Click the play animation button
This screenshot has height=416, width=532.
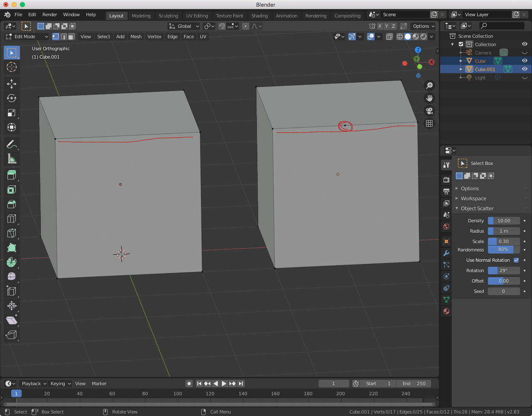click(x=224, y=384)
